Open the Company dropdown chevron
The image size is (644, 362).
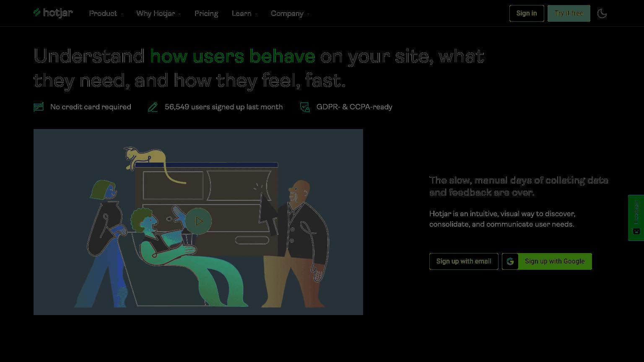[x=308, y=14]
